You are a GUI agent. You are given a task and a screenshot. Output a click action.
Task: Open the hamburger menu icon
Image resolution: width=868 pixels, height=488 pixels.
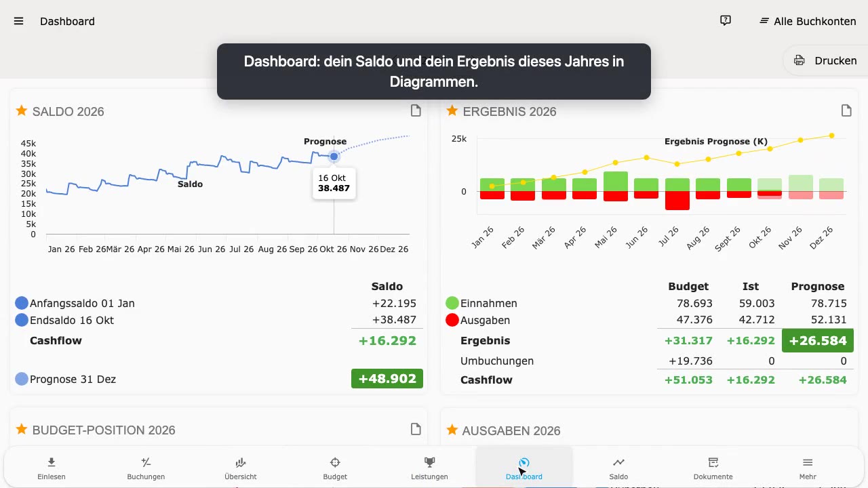pos(19,21)
